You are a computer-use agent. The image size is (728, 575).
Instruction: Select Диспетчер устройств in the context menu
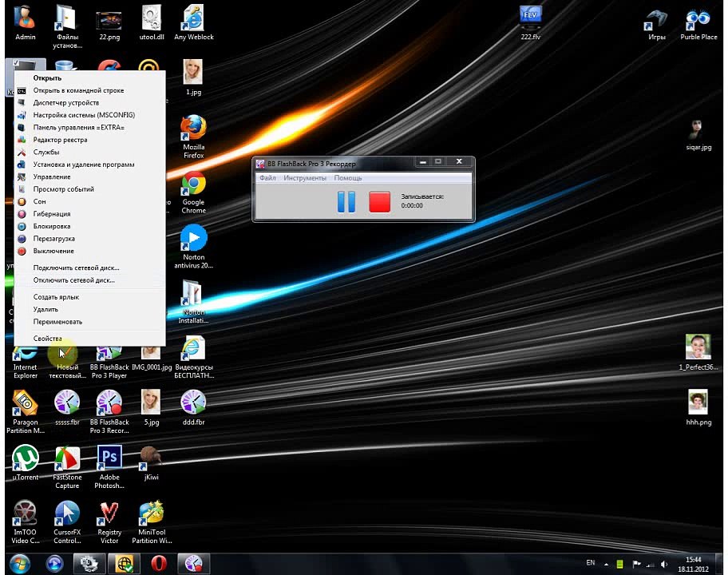coord(89,103)
